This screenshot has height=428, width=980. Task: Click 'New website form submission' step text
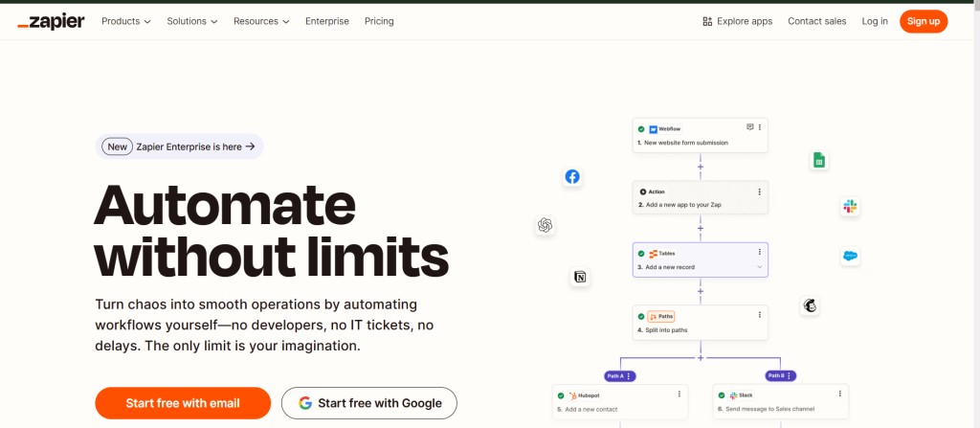tap(685, 143)
